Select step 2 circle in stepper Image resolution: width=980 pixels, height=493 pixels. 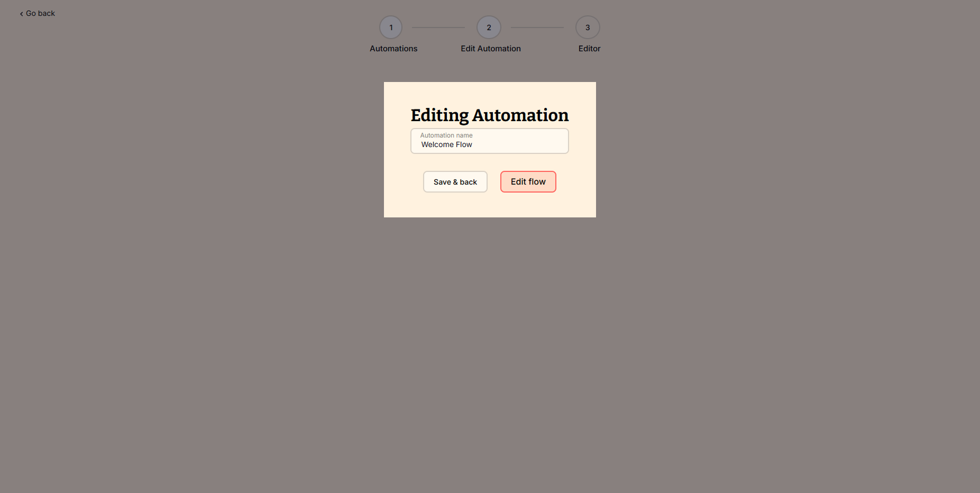pos(489,28)
